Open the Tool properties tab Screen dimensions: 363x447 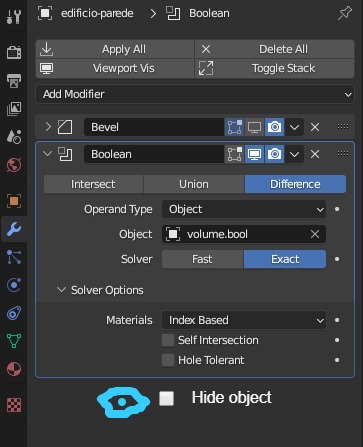(x=14, y=17)
